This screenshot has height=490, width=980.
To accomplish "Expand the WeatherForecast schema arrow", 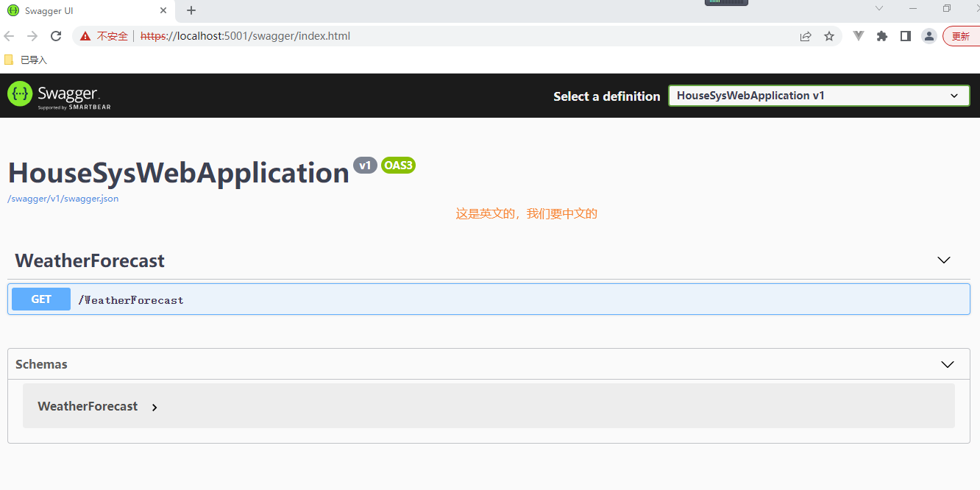I will pos(155,407).
